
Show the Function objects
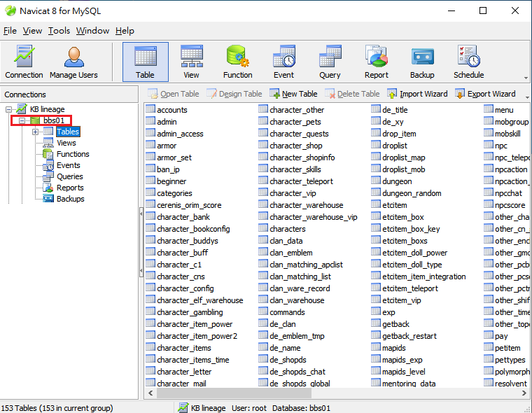pos(237,62)
